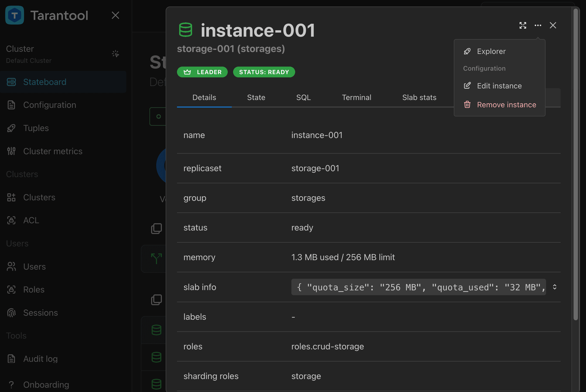Open the Users page

[x=63, y=267]
